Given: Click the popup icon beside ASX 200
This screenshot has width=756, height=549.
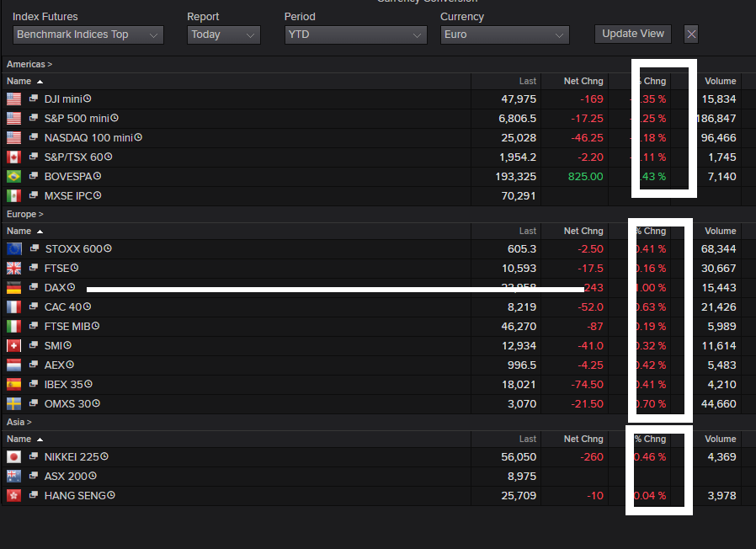Looking at the screenshot, I should 34,475.
